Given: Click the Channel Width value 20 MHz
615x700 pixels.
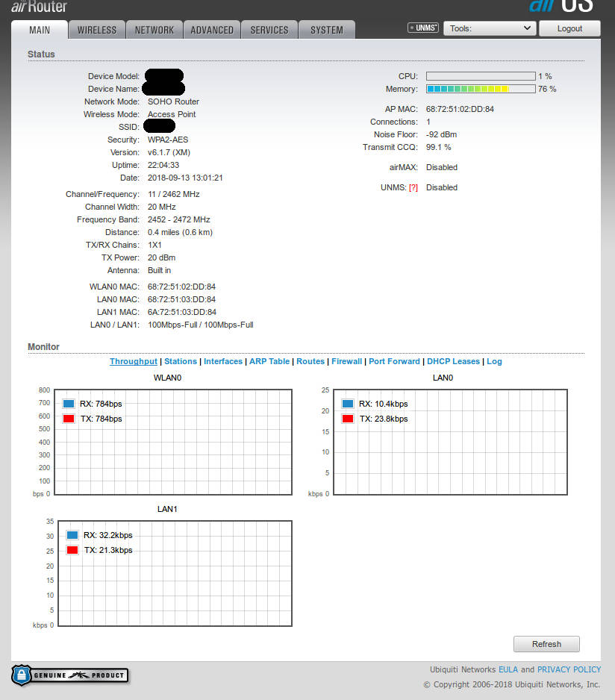Looking at the screenshot, I should pyautogui.click(x=162, y=207).
